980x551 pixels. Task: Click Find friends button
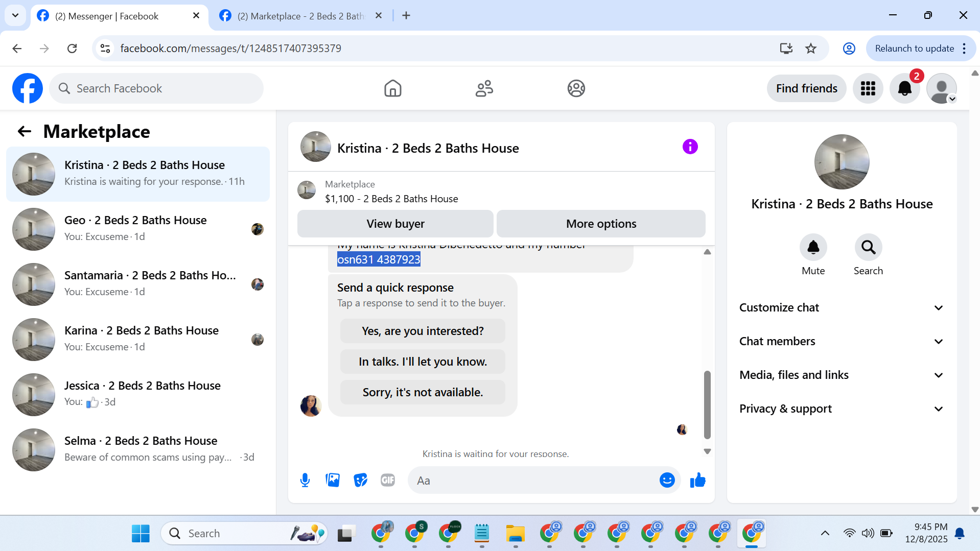(806, 88)
